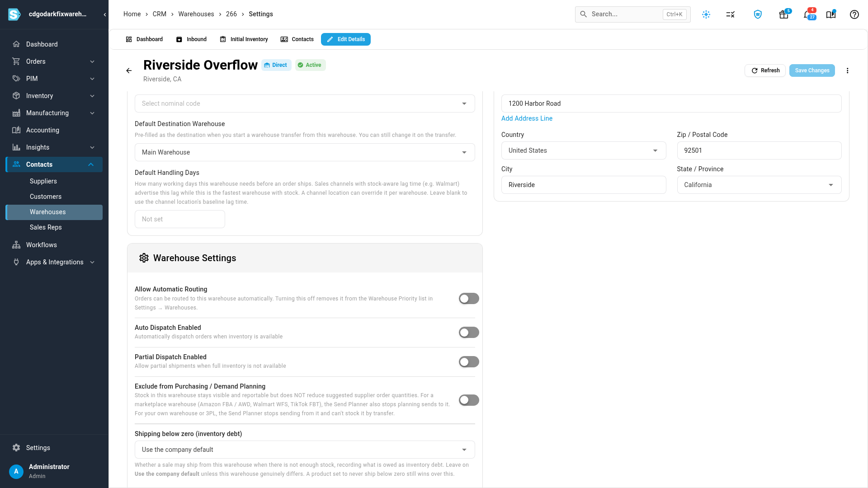Click the Refresh button

click(x=765, y=70)
